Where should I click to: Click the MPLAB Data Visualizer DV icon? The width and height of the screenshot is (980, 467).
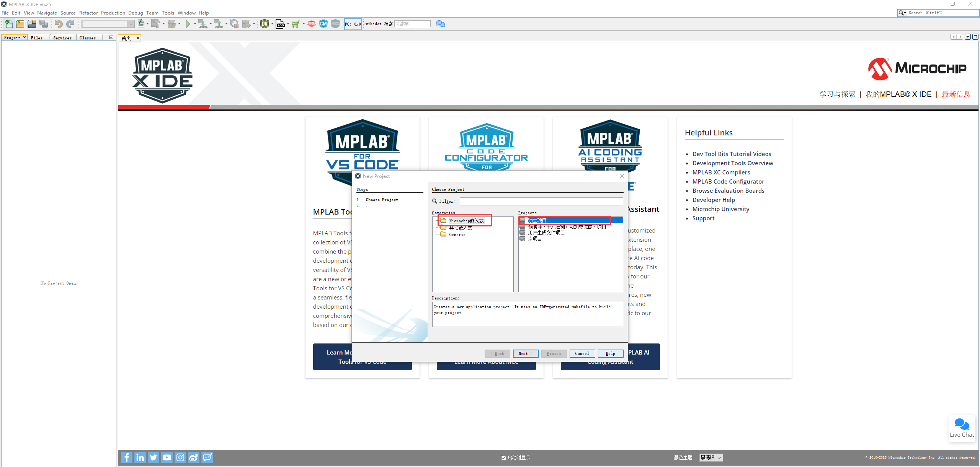[264, 24]
